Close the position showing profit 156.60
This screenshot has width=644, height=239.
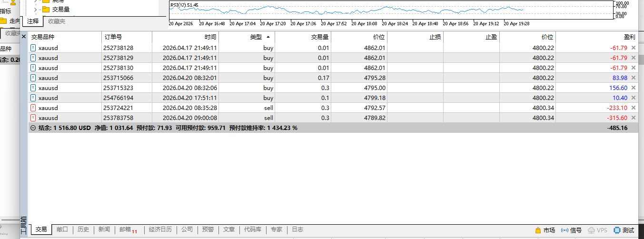633,88
